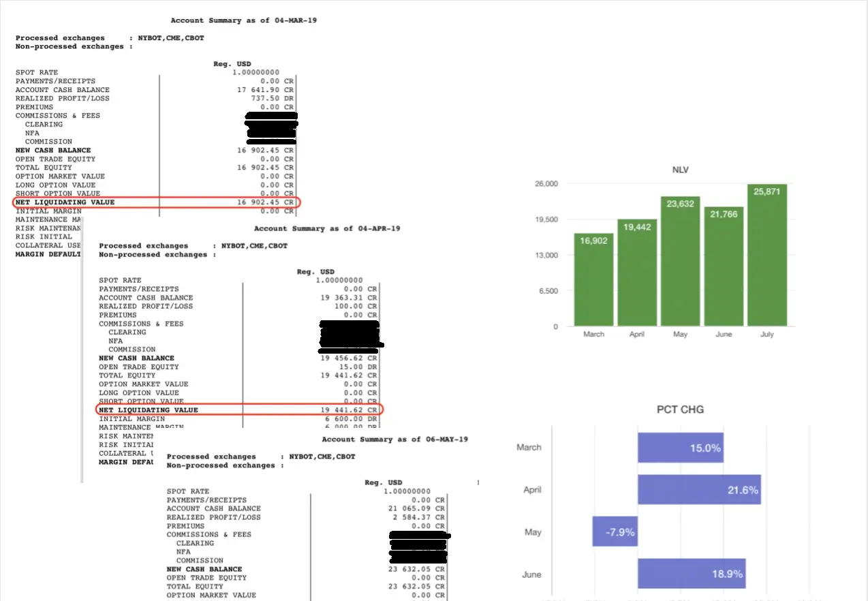Select the April bar showing 19,442
Screen dimensions: 868x601
[637, 273]
